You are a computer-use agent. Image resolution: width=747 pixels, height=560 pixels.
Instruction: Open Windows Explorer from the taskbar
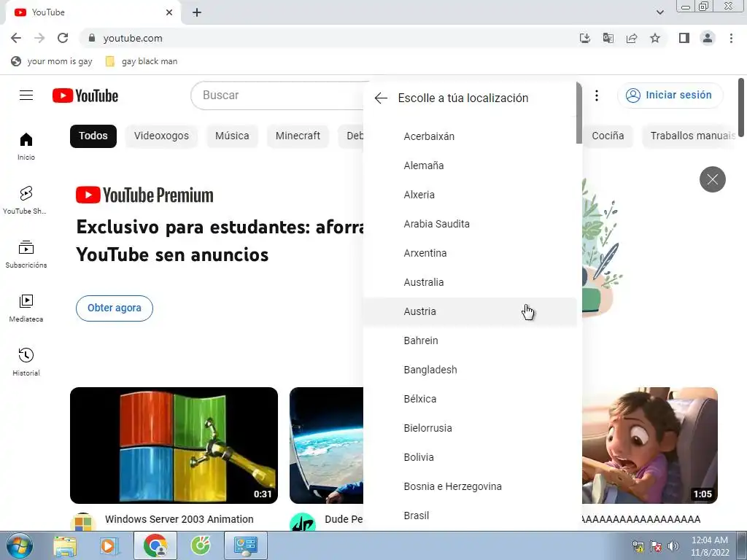(65, 545)
